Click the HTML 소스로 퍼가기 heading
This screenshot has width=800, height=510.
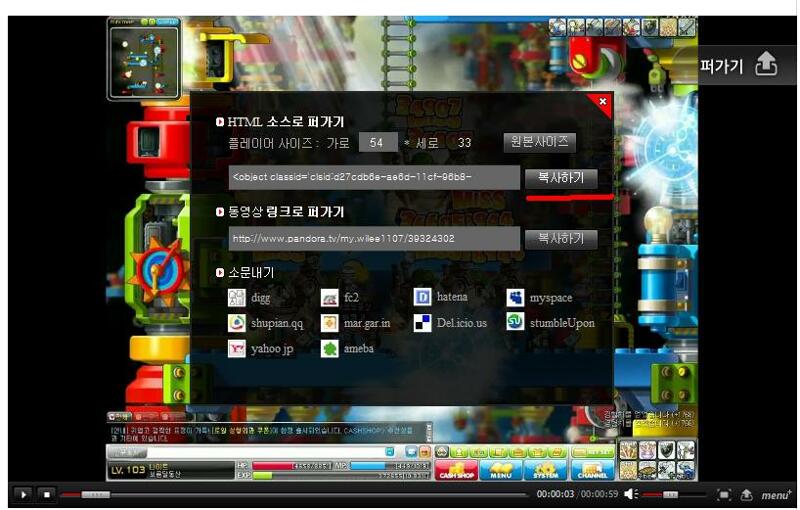(286, 122)
